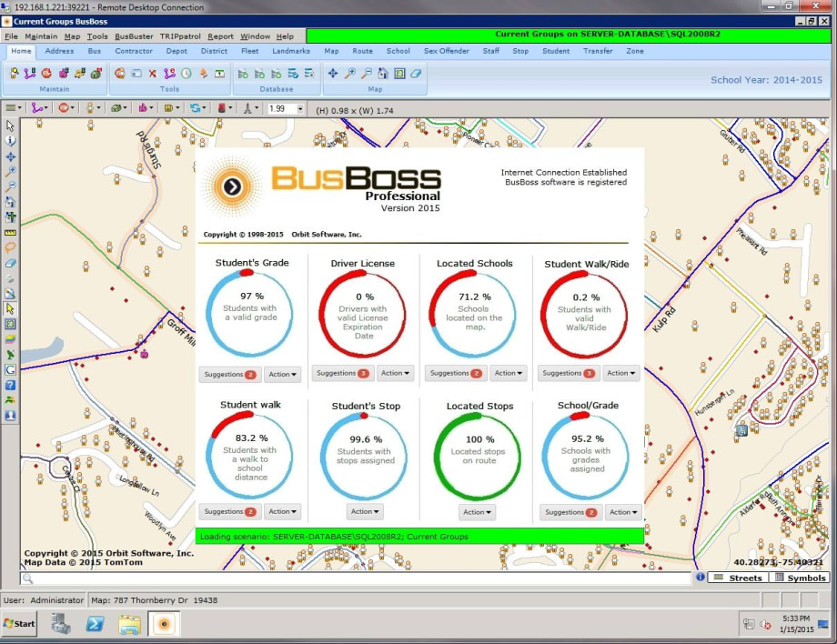This screenshot has height=644, width=837.
Task: Open the BusBuster menu in the menu bar
Action: pyautogui.click(x=135, y=36)
